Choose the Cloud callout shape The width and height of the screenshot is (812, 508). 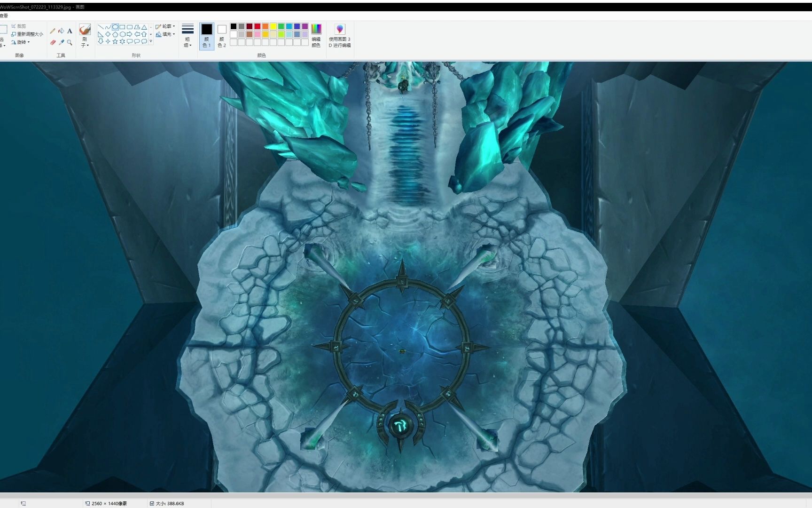point(144,41)
